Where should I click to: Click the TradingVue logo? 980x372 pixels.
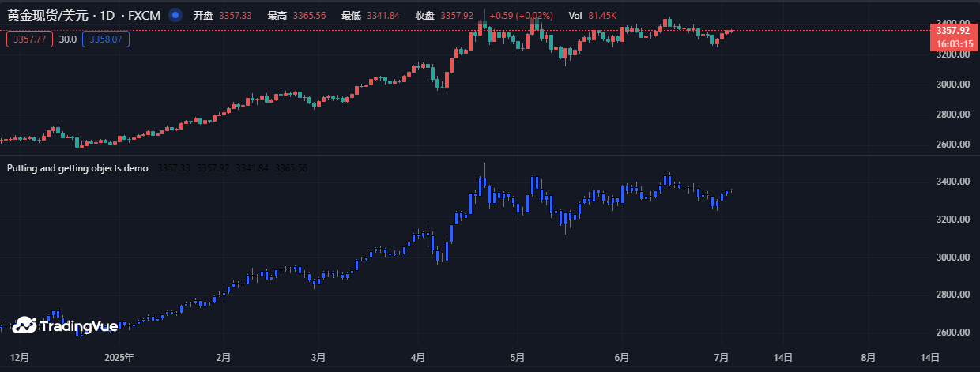[66, 325]
